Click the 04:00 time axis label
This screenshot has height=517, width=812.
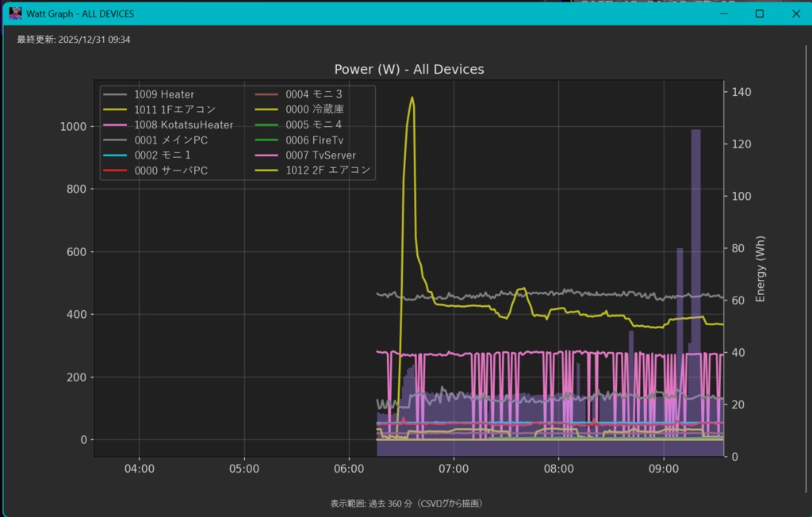[140, 469]
